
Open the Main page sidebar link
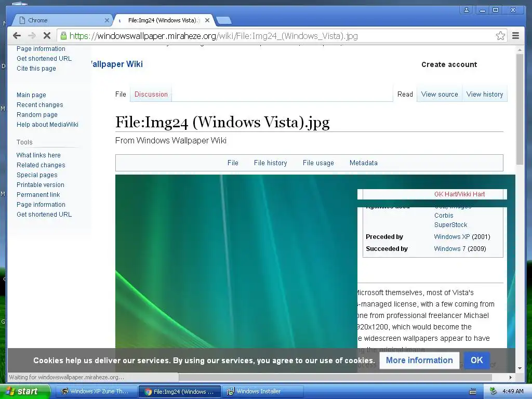[x=31, y=95]
